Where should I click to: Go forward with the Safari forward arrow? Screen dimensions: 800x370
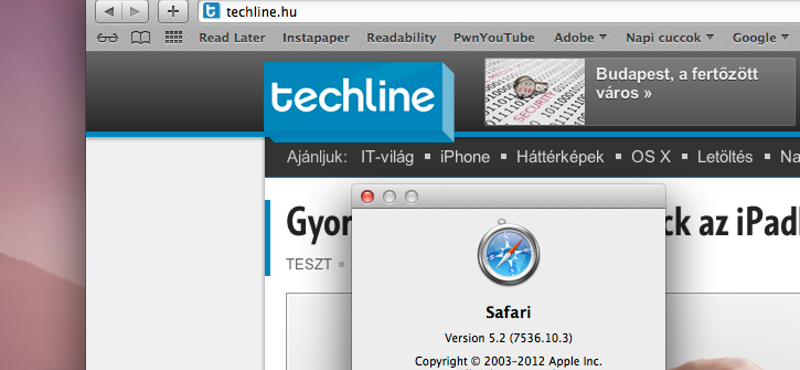pyautogui.click(x=135, y=12)
